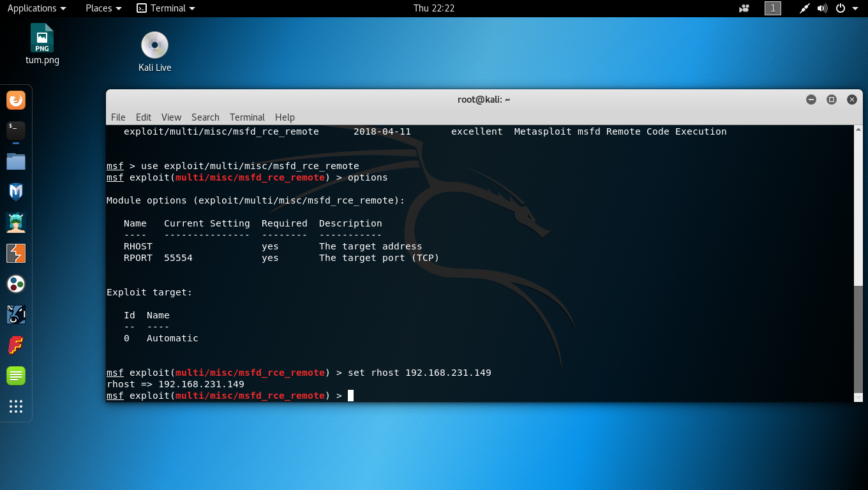Launch Firefox from the dock
The width and height of the screenshot is (868, 490).
[16, 100]
